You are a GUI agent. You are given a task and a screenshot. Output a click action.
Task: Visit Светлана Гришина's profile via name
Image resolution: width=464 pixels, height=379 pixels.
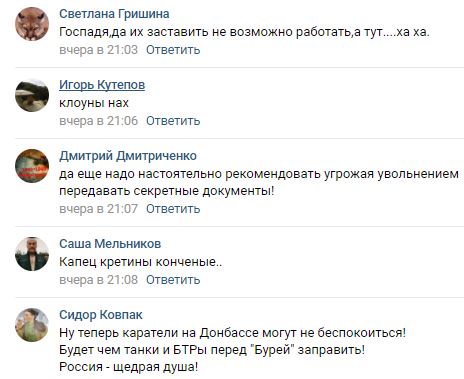[114, 14]
